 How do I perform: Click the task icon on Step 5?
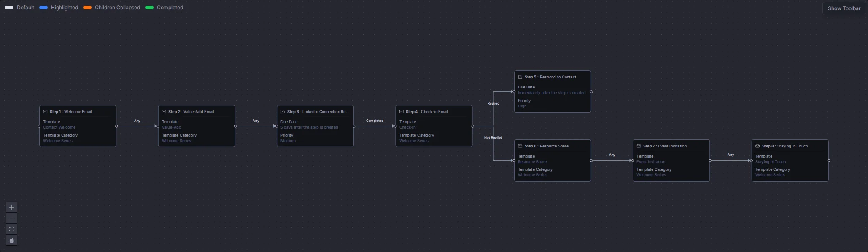[x=520, y=77]
